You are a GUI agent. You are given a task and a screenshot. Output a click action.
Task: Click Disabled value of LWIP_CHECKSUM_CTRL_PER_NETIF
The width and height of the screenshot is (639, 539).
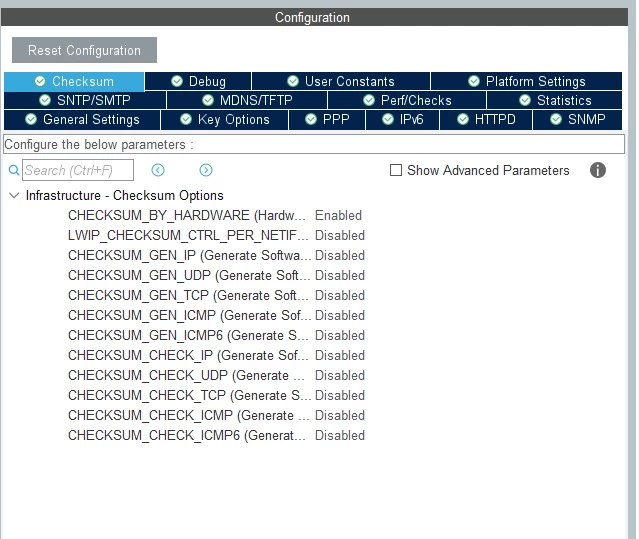coord(340,235)
